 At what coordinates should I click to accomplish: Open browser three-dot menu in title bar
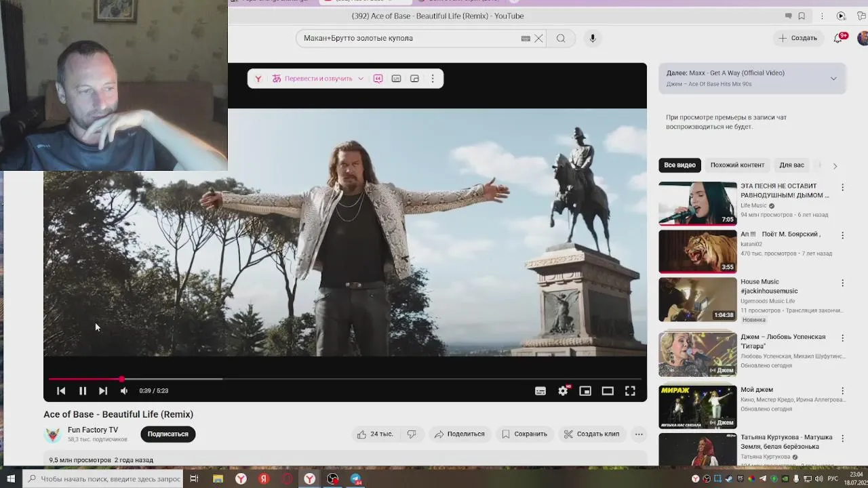(x=822, y=16)
